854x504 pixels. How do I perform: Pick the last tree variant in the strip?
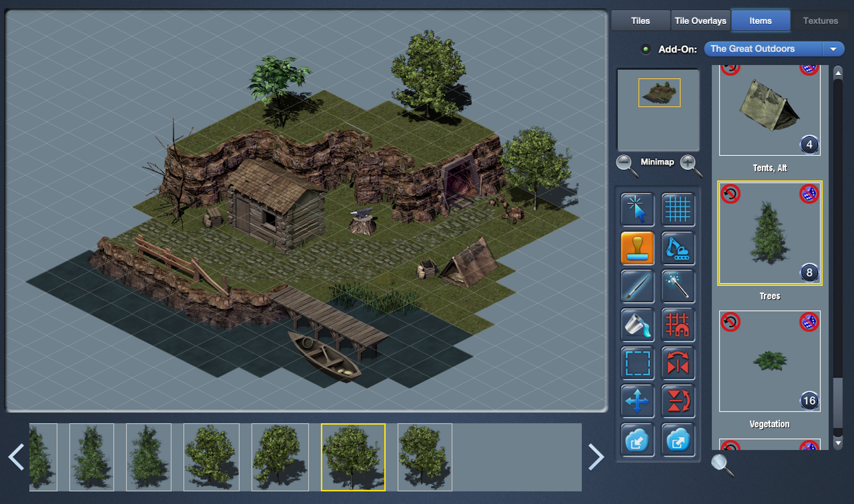coord(425,457)
